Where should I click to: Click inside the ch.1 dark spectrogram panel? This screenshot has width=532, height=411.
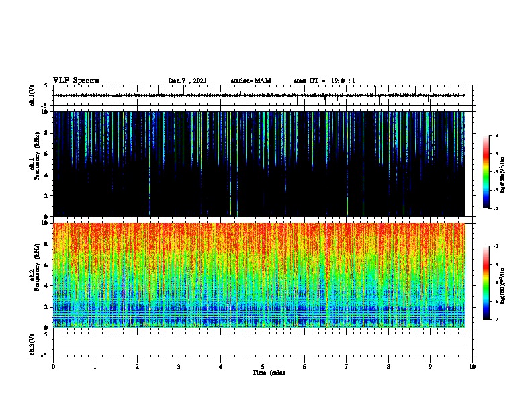coord(259,164)
